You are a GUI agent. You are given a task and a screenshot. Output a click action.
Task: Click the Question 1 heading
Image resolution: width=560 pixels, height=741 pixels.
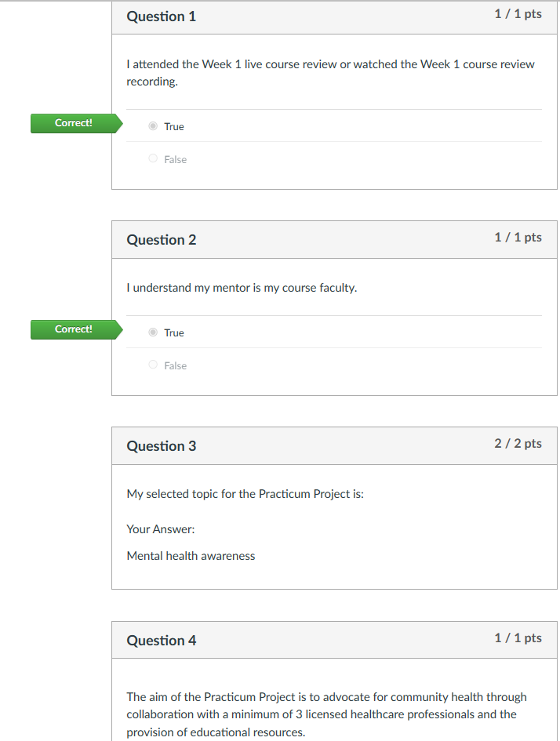162,16
